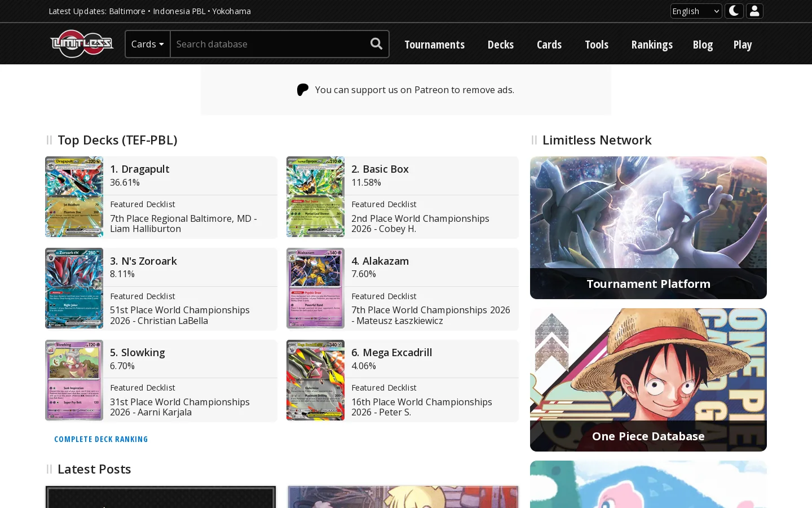Open the Indonesia PBL update link
This screenshot has width=812, height=508.
pos(179,11)
